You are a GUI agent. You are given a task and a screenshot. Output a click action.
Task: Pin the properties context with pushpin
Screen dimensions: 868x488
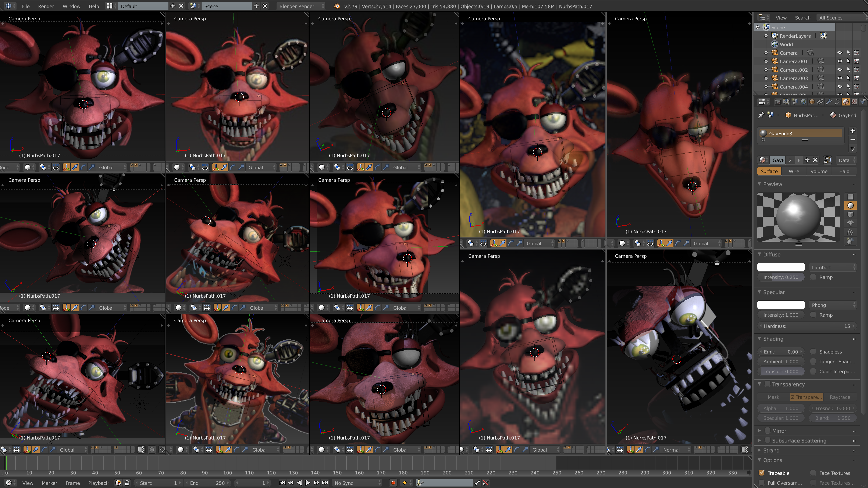(x=761, y=115)
